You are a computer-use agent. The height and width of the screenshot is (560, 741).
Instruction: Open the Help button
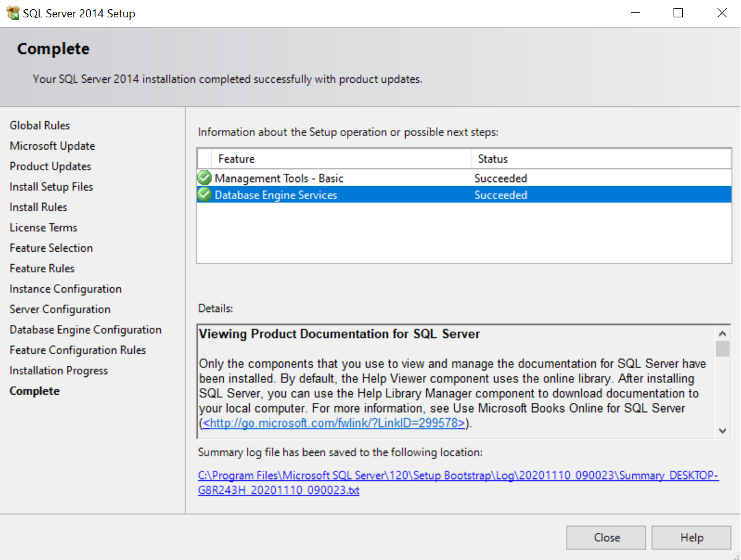pos(692,537)
